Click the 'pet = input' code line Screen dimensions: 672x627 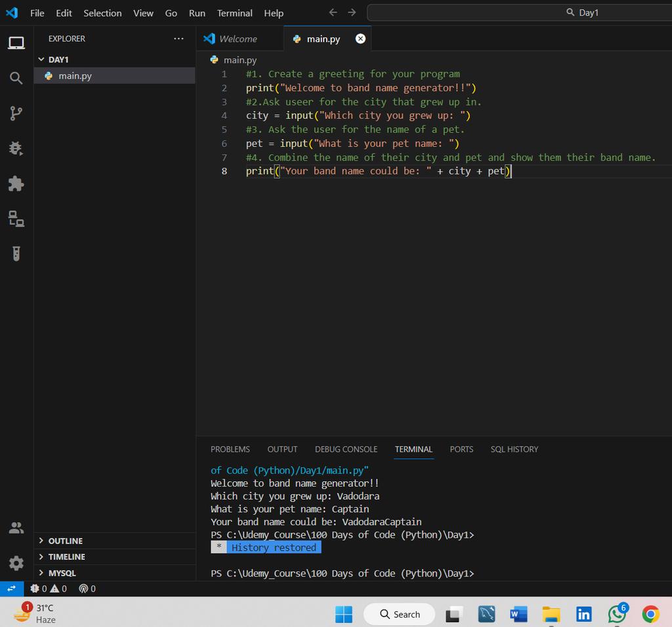352,144
